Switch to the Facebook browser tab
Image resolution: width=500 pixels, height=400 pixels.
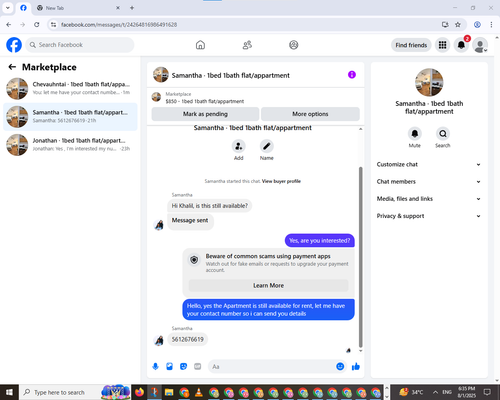point(23,8)
